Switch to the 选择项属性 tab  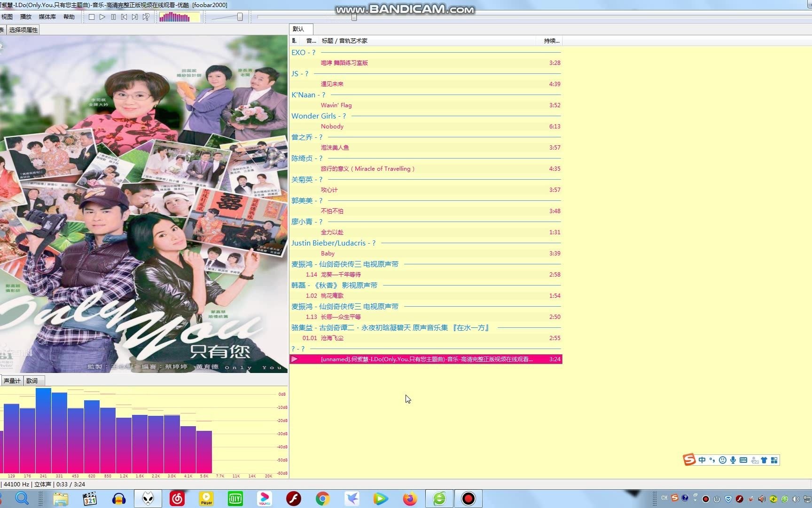click(23, 30)
